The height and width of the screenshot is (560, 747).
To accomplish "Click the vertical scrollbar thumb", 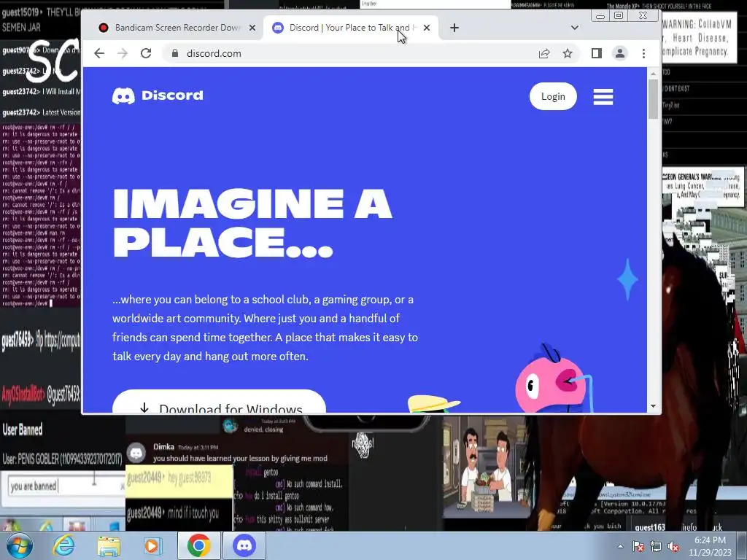I will point(653,99).
